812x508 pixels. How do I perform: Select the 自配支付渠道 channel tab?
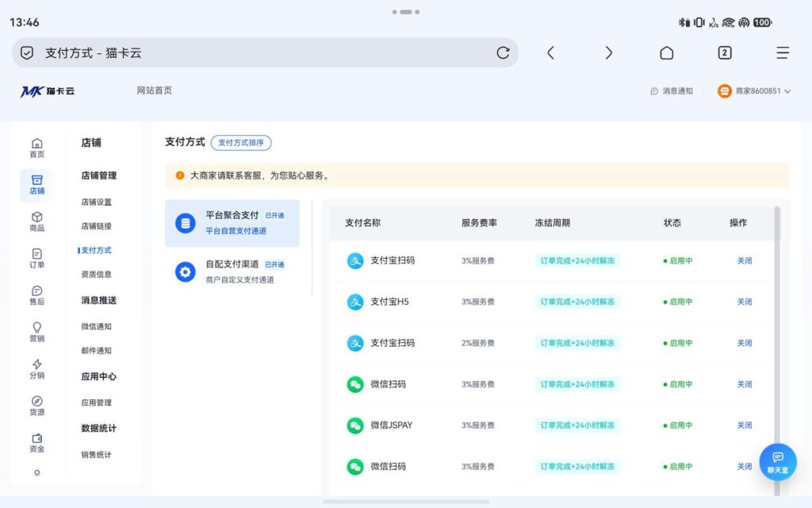[232, 271]
